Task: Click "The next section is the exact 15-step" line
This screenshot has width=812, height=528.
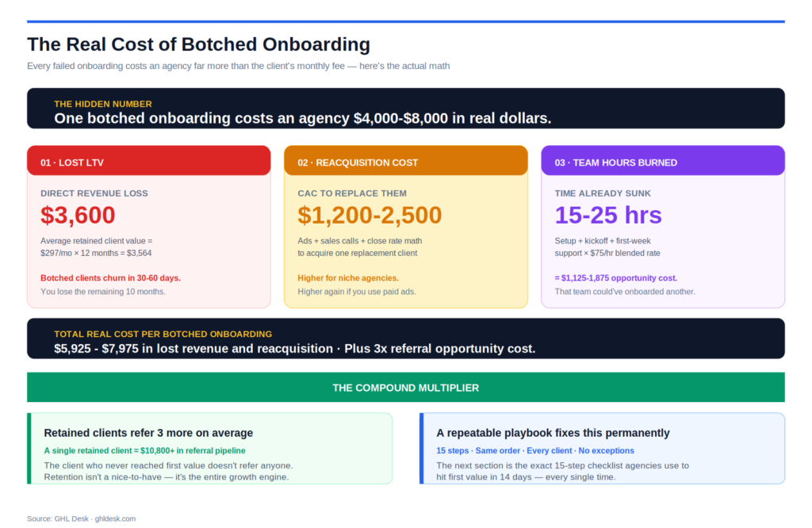Action: 562,465
